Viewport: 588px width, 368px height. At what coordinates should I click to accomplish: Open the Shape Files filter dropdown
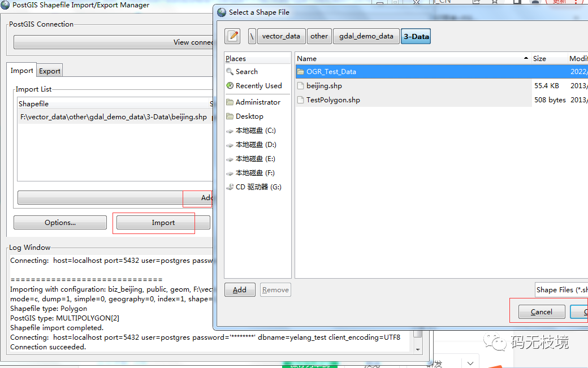click(561, 289)
